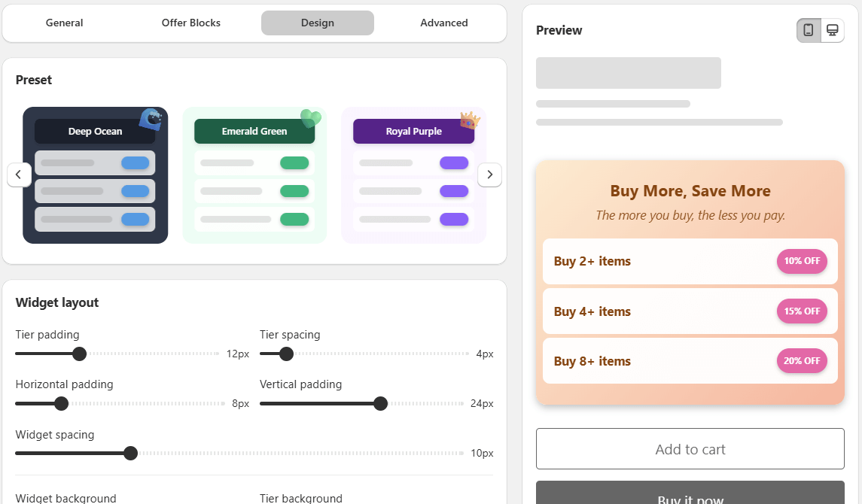Switch preview to mobile view icon
This screenshot has height=504, width=862.
click(x=808, y=29)
